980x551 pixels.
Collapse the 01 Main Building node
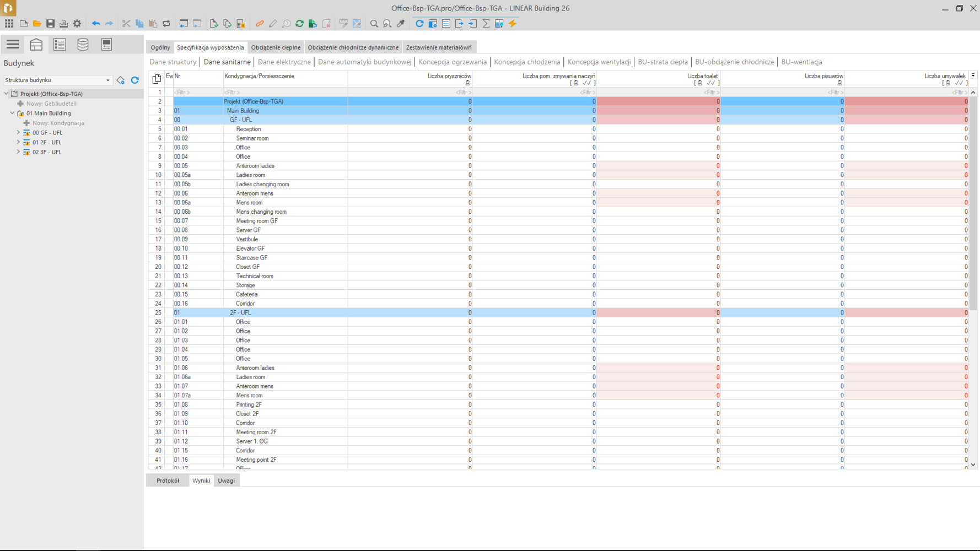(12, 114)
